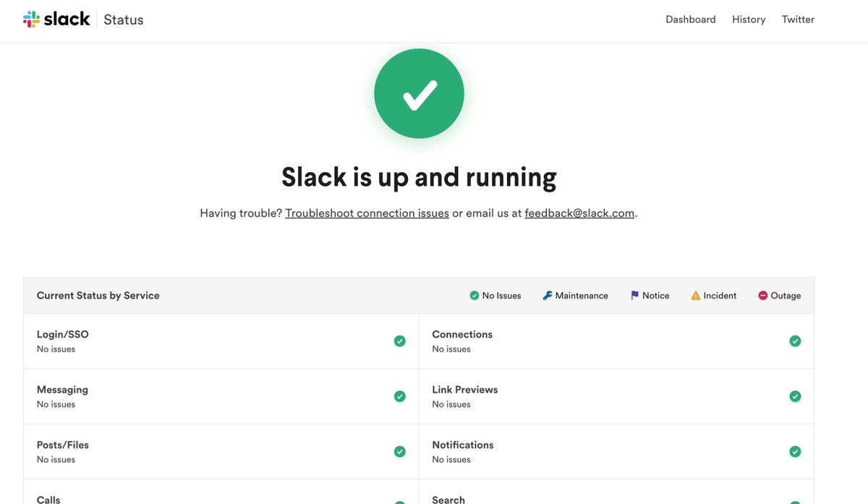Click the Notice flag legend icon
868x504 pixels.
[x=634, y=296]
